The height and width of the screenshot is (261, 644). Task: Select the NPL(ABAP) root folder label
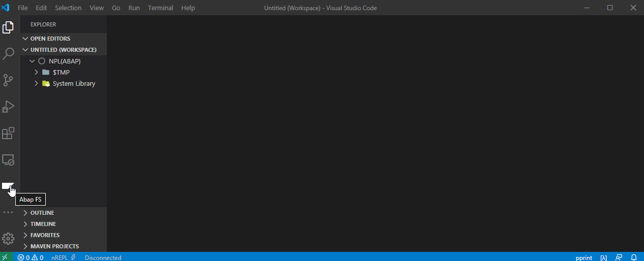(x=65, y=61)
